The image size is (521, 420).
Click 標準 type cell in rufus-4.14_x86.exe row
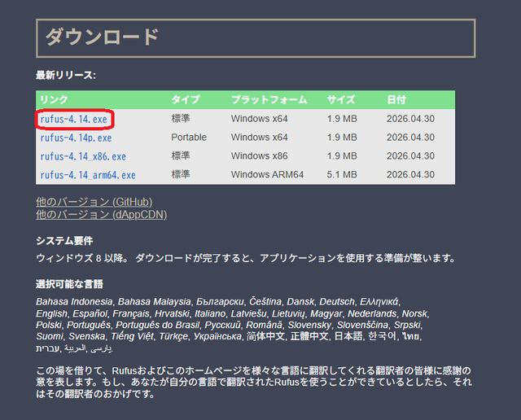pyautogui.click(x=181, y=155)
